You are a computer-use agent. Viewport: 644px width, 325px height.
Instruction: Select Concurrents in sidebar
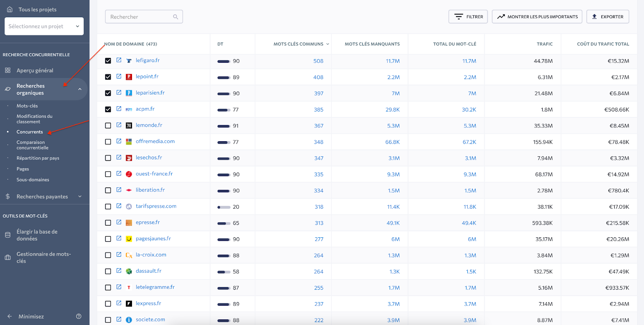click(x=29, y=132)
